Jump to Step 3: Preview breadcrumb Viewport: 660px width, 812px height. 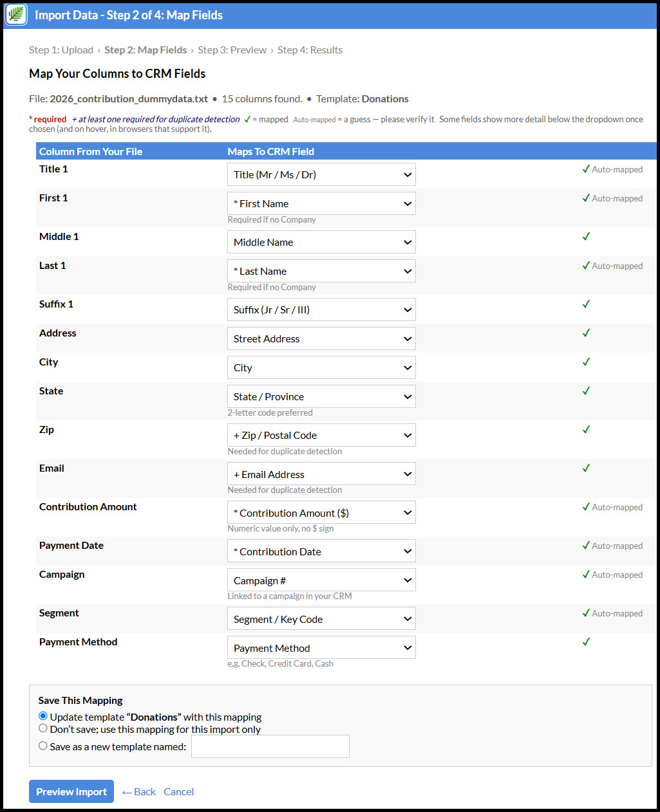click(x=232, y=50)
